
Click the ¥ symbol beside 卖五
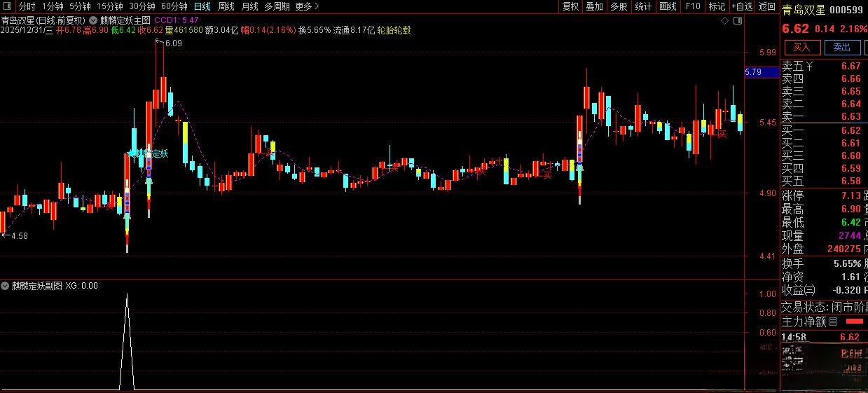(x=810, y=67)
